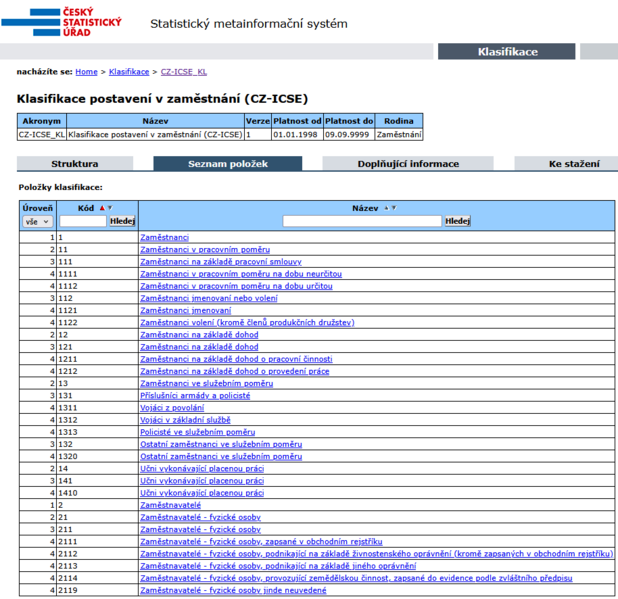Select the code cell 2119
This screenshot has height=599, width=618.
(97, 590)
